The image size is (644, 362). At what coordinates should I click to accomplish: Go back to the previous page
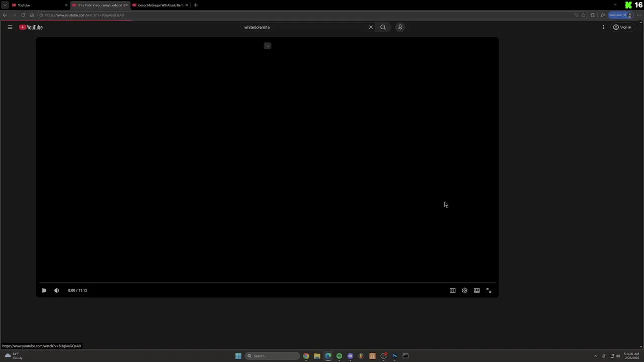[x=5, y=15]
